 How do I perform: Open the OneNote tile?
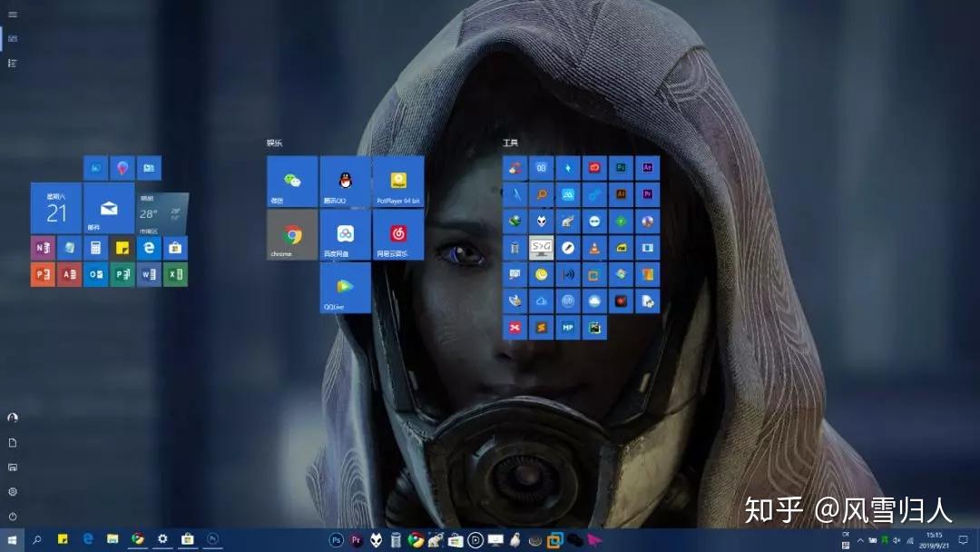click(x=44, y=248)
